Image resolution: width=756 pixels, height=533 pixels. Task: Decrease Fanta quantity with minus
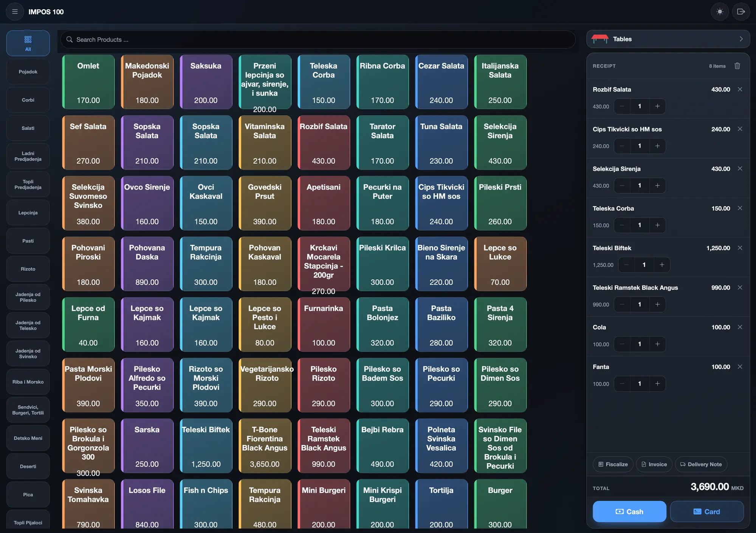point(622,384)
